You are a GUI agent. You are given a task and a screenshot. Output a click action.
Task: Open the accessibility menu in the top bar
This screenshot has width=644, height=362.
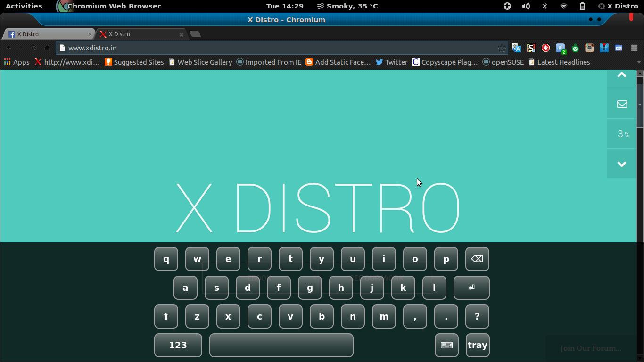507,6
